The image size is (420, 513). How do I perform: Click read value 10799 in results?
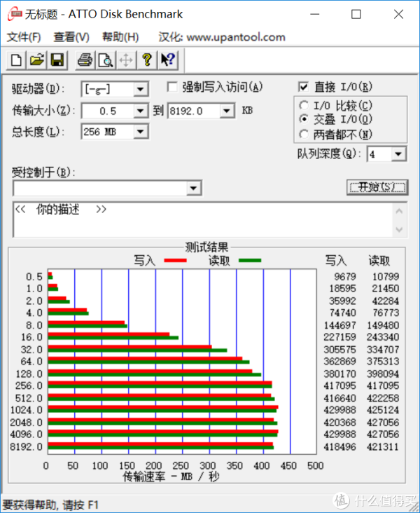point(386,276)
